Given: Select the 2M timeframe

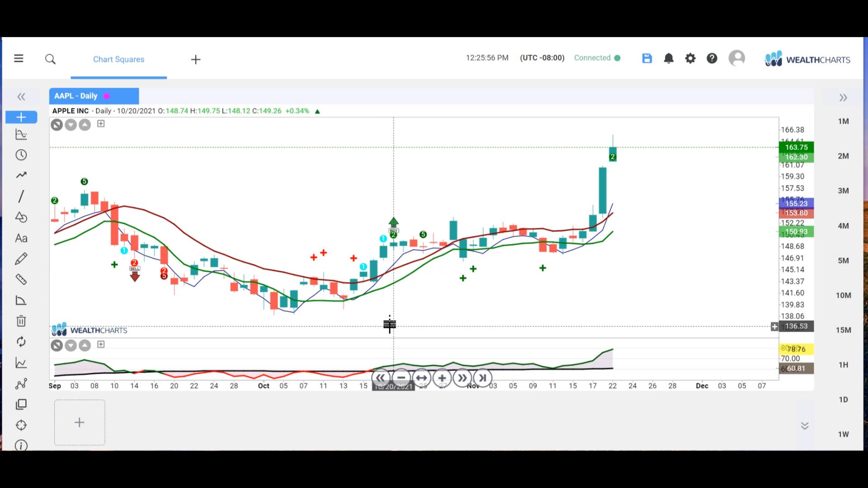Looking at the screenshot, I should [x=843, y=156].
